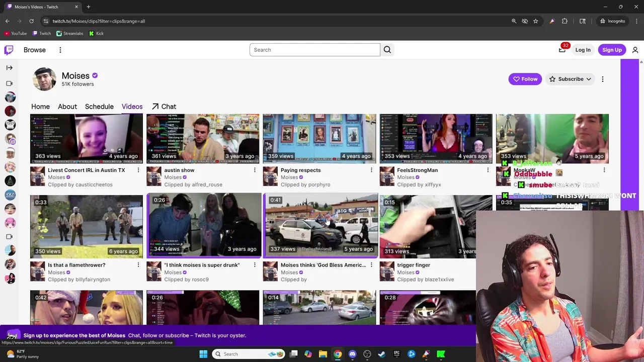Image resolution: width=644 pixels, height=362 pixels.
Task: Click the Sign Up button
Action: 612,50
